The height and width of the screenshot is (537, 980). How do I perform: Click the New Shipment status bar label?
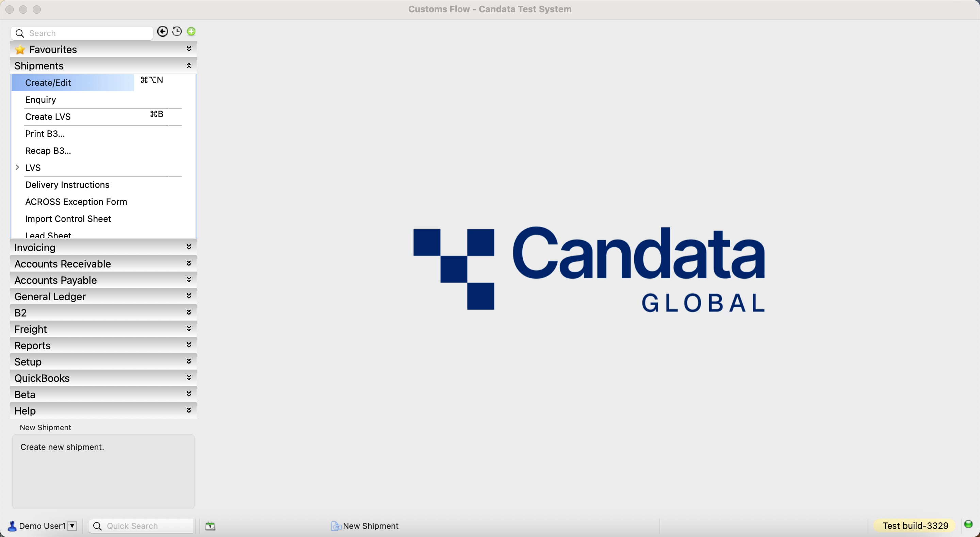click(x=371, y=526)
